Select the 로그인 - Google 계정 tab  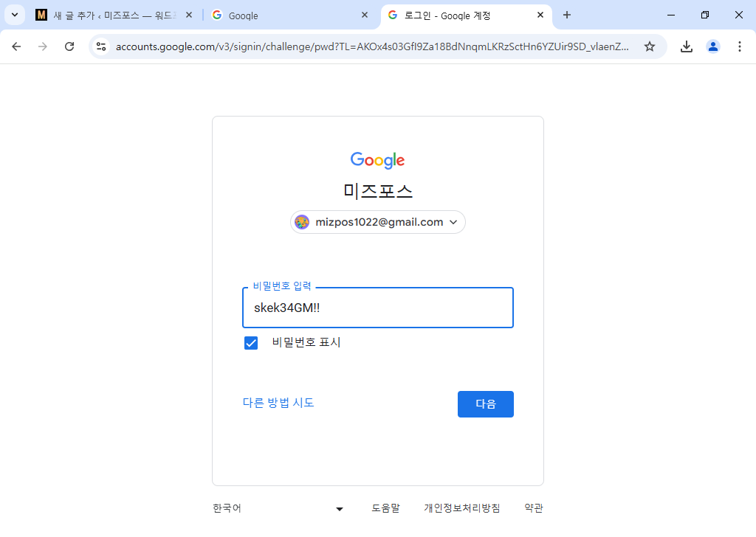tap(466, 15)
